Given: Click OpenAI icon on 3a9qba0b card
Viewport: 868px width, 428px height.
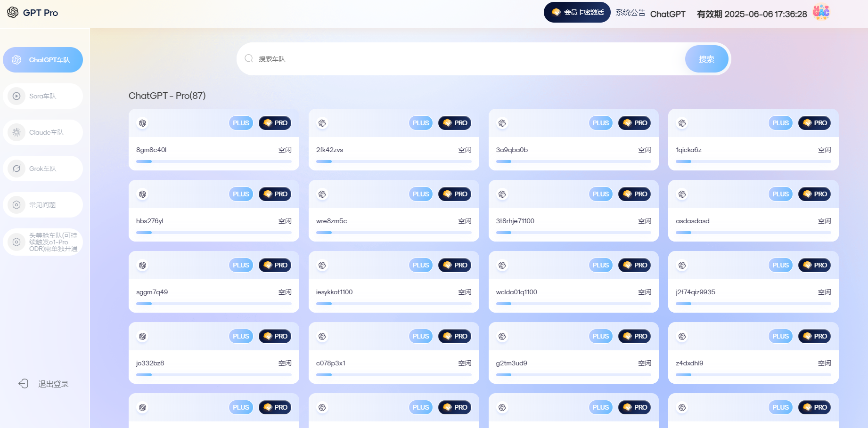Looking at the screenshot, I should pos(502,123).
